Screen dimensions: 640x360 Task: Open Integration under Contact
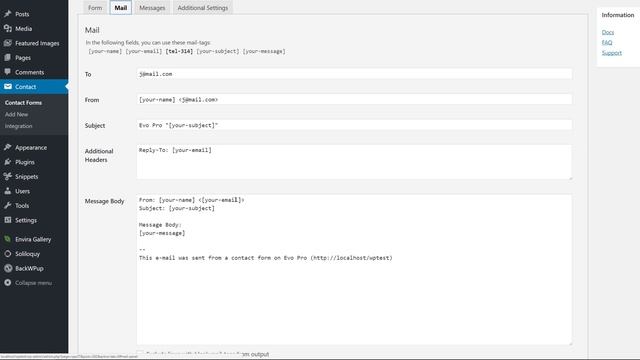tap(18, 126)
